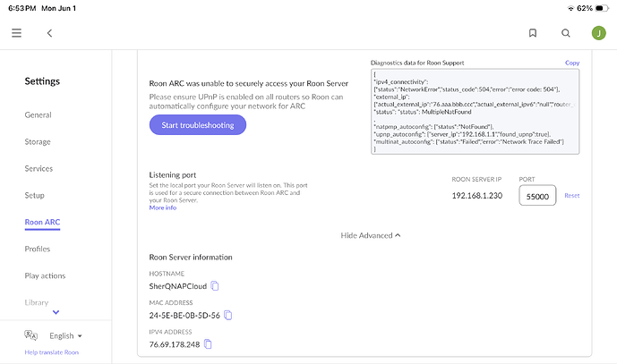Open the More info link
The width and height of the screenshot is (617, 364).
pyautogui.click(x=162, y=207)
